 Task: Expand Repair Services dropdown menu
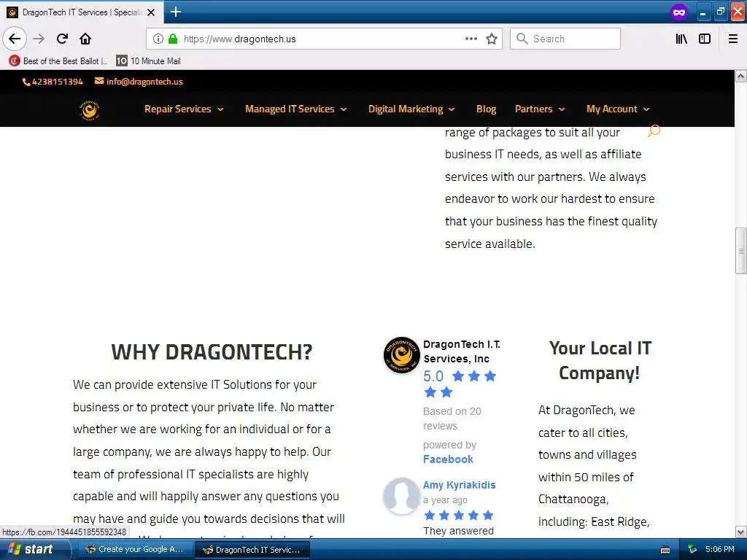pos(184,109)
